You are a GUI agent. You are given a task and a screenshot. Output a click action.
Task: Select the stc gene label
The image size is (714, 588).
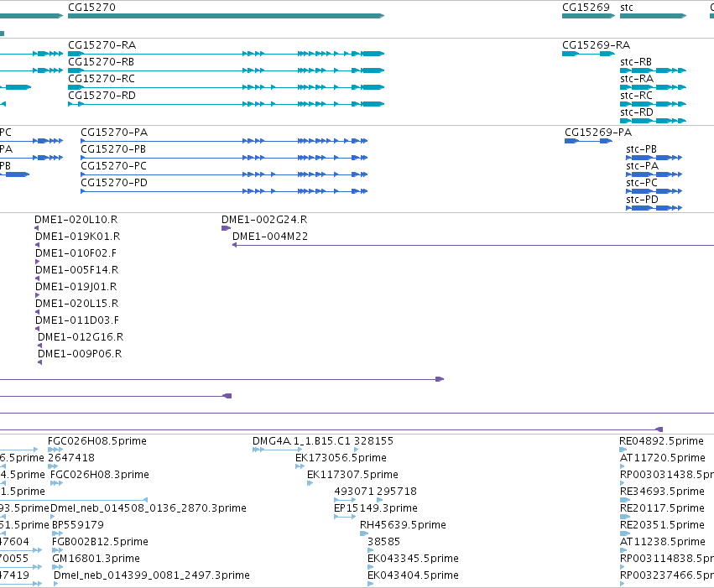tap(627, 8)
